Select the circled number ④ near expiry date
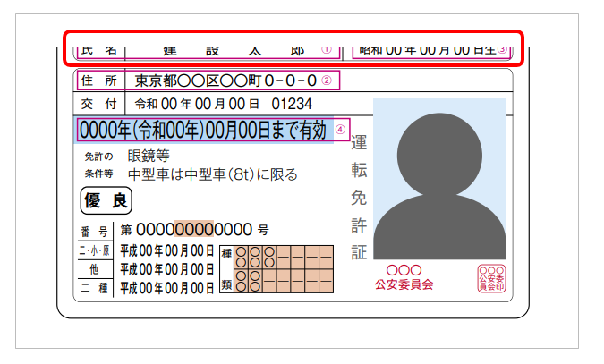 [340, 130]
